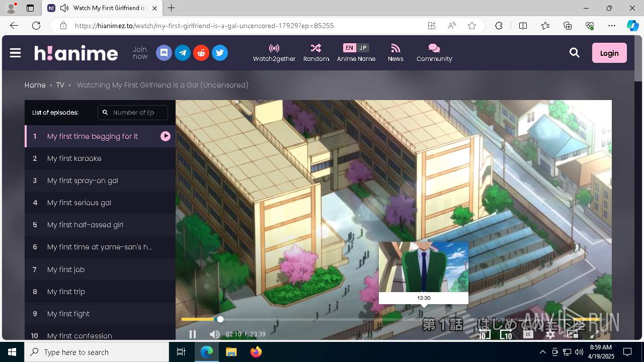Select episode 10 My first confession
The height and width of the screenshot is (362, 644).
[x=100, y=333]
